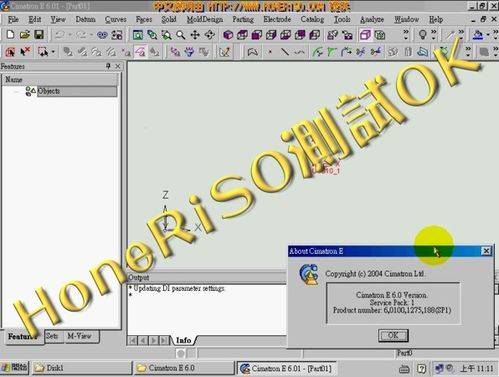499x377 pixels.
Task: Select Objects item in Features tree
Action: click(49, 91)
